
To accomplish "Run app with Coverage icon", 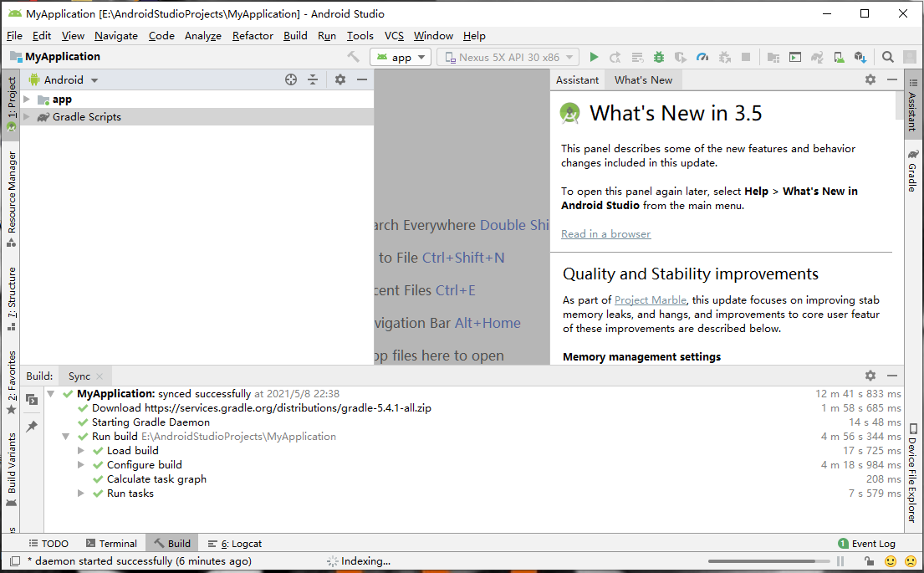I will click(681, 57).
